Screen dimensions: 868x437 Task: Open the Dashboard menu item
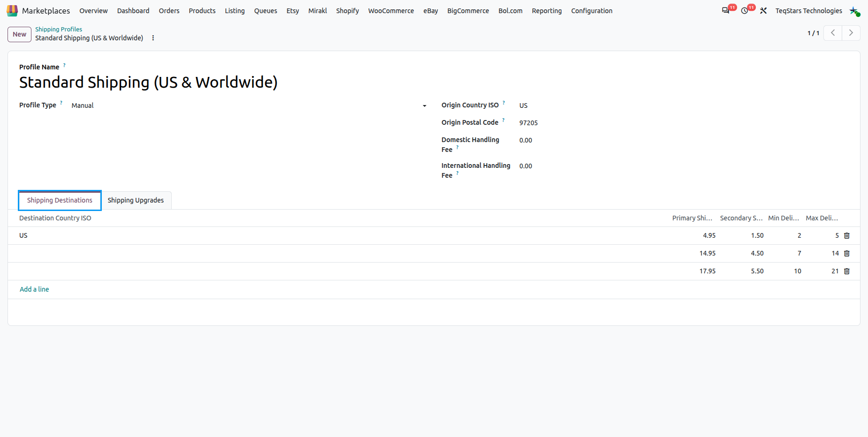pos(133,11)
